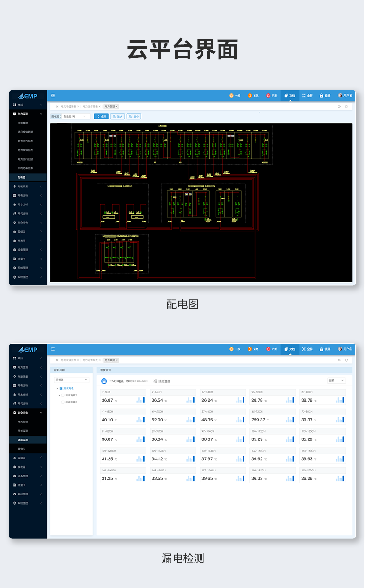Viewport: 365px width, 588px height.
Task: Click 线缆温度 icon
Action: pyautogui.click(x=155, y=381)
